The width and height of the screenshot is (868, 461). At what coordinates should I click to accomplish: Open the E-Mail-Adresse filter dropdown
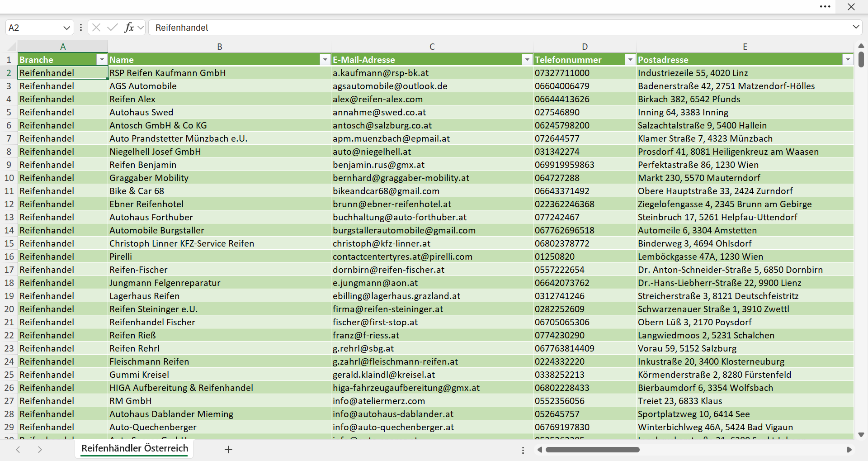(527, 60)
